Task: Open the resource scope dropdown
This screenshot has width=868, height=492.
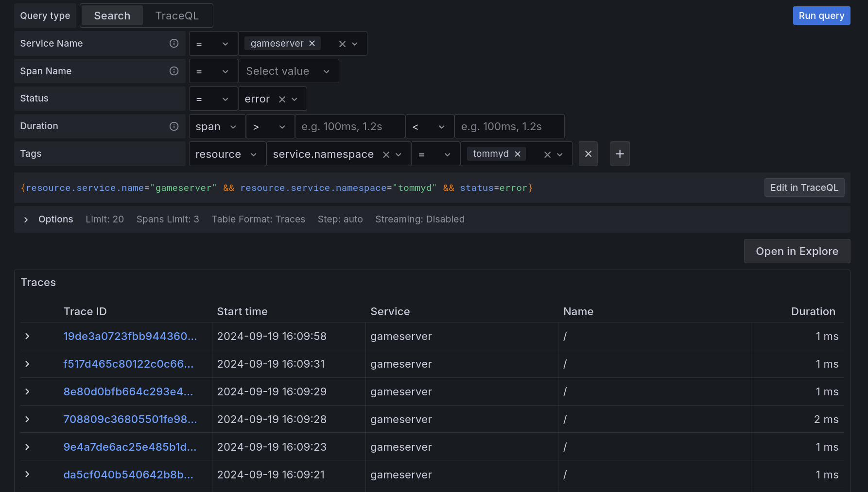Action: (227, 154)
